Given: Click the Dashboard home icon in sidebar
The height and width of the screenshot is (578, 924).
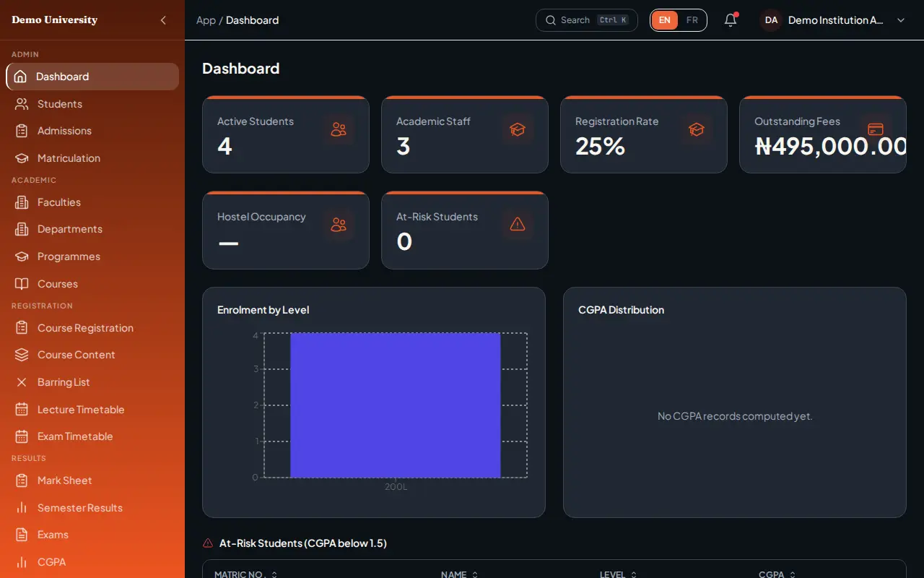Looking at the screenshot, I should (x=21, y=77).
